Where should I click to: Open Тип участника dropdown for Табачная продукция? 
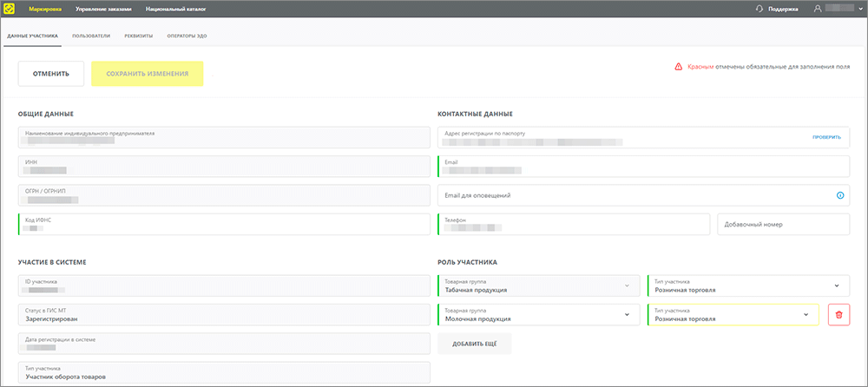748,285
